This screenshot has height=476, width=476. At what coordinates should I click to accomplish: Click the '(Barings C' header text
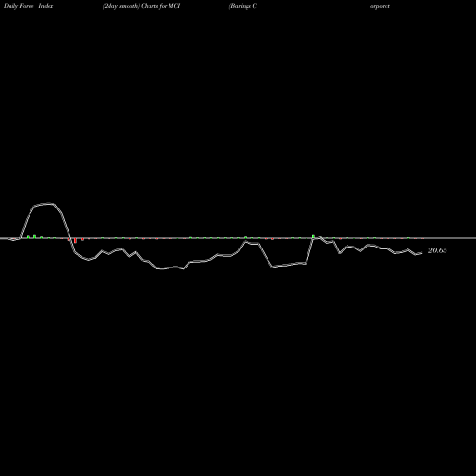[x=243, y=6]
